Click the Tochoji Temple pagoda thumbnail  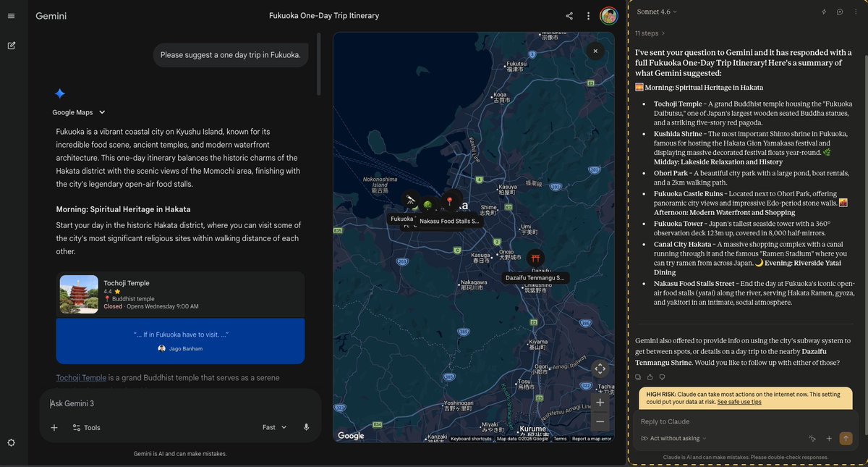79,294
